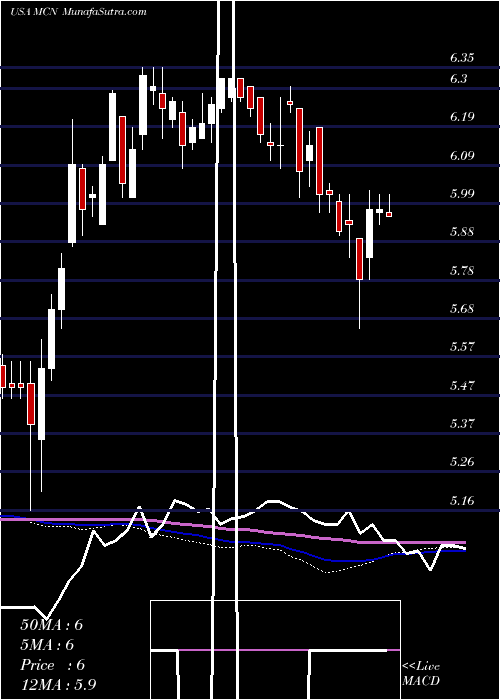Click the 'Price : 6' legend entry
The width and height of the screenshot is (500, 700).
52,665
